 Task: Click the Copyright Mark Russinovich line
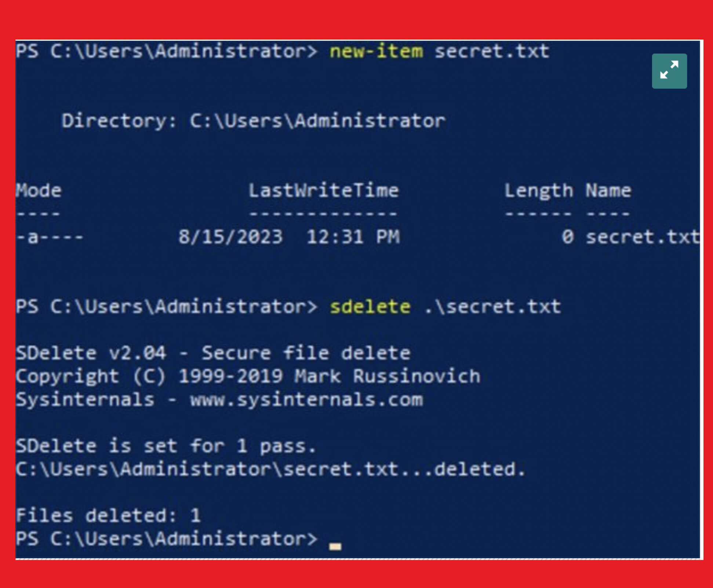pos(248,377)
